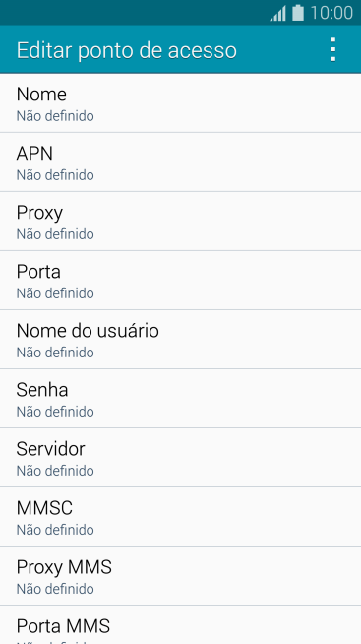Viewport: 361px width, 644px height.
Task: Open the Servidor setting
Action: (x=181, y=458)
